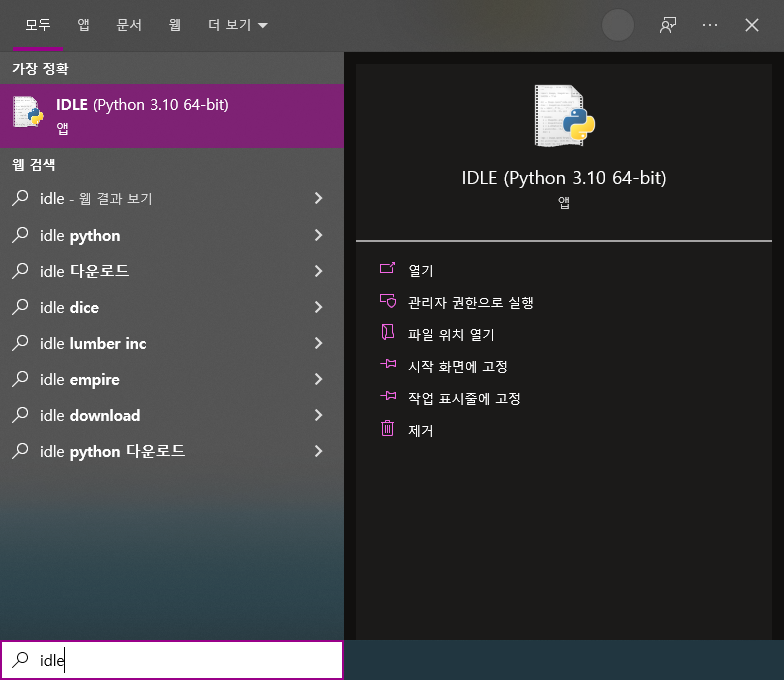Select 작업 표시줄에 고정

pos(464,398)
